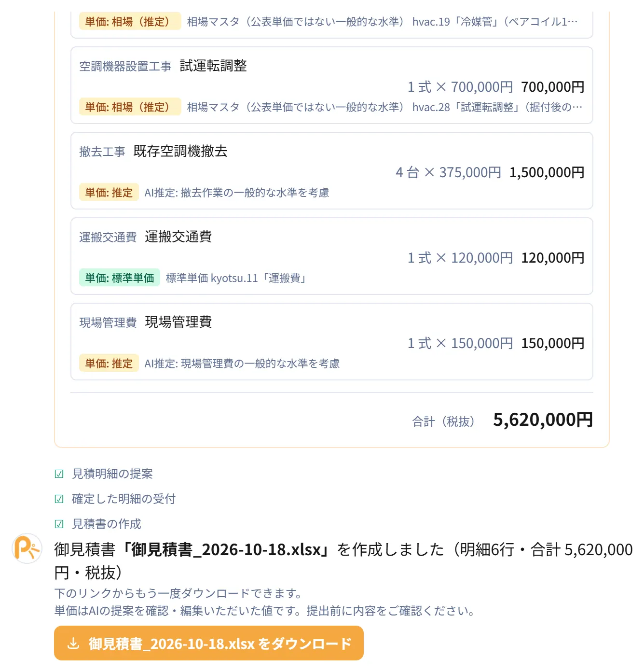The height and width of the screenshot is (672, 644).
Task: Click the total 5,620,000円 figure
Action: click(543, 420)
